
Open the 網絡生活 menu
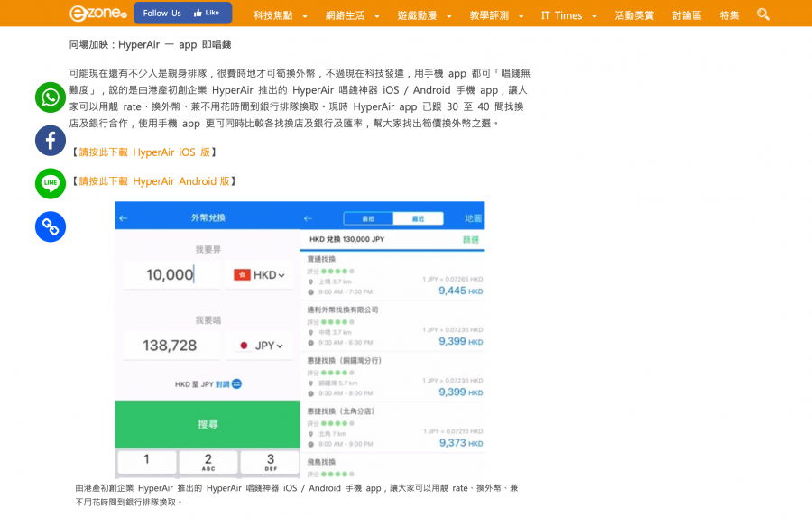coord(345,15)
